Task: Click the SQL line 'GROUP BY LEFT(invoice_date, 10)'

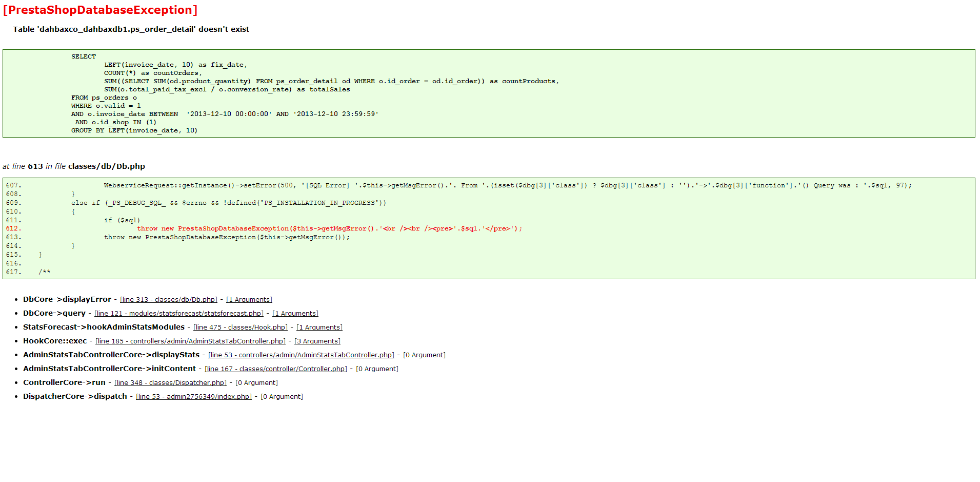Action: 134,131
